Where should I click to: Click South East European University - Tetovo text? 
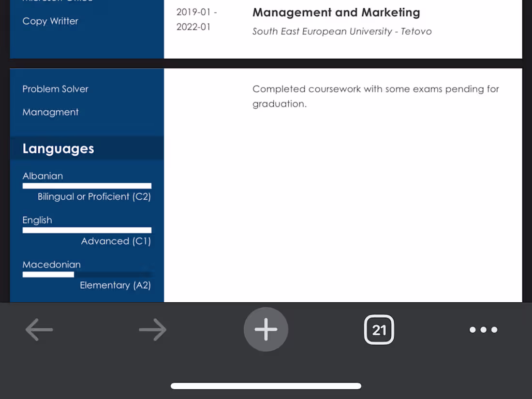click(x=342, y=31)
